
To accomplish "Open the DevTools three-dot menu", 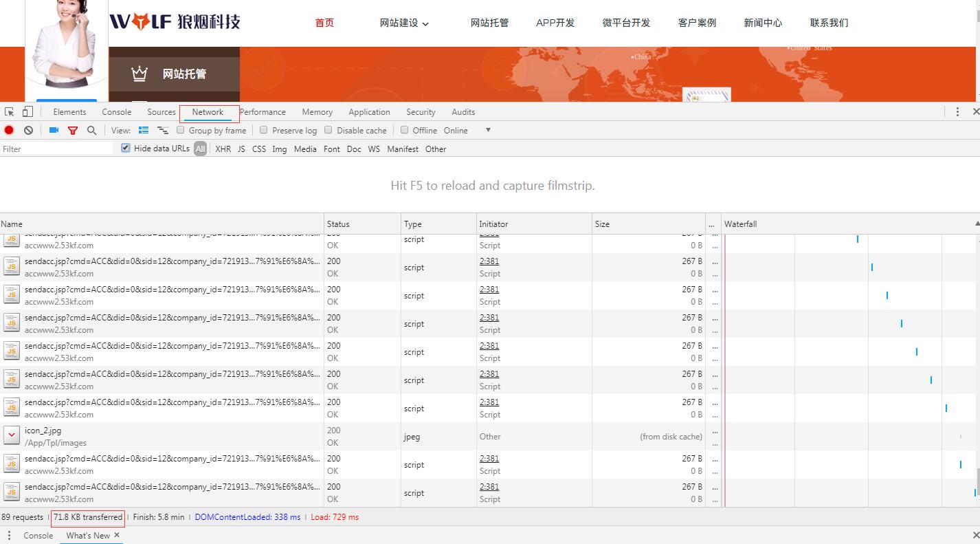I will [x=957, y=111].
